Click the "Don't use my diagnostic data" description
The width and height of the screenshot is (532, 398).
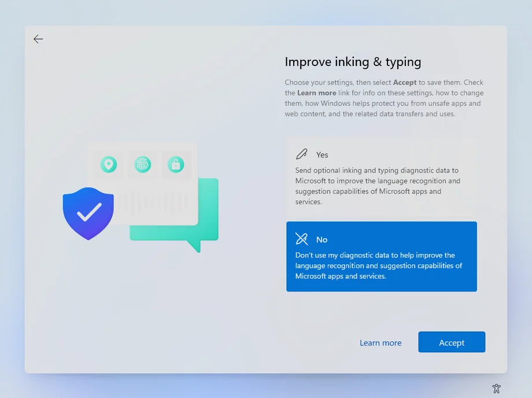tap(378, 266)
